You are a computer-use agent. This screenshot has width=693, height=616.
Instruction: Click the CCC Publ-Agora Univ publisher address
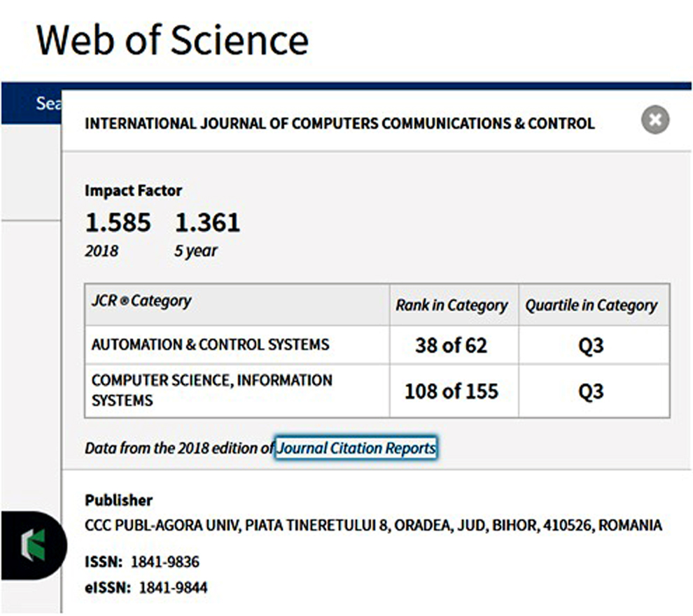pyautogui.click(x=373, y=525)
